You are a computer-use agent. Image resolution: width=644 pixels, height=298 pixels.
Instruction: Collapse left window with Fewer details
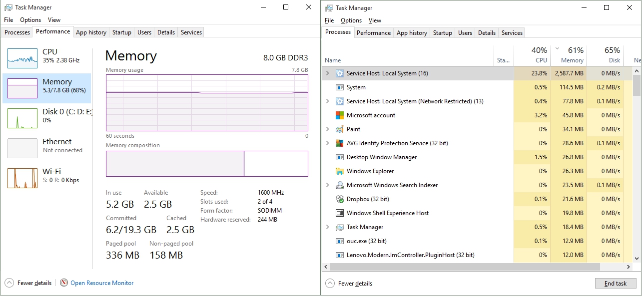tap(29, 283)
